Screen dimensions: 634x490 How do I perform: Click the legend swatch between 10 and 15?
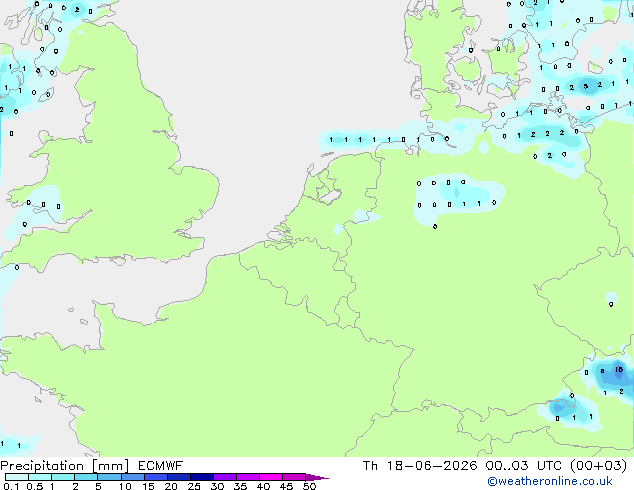click(x=133, y=477)
